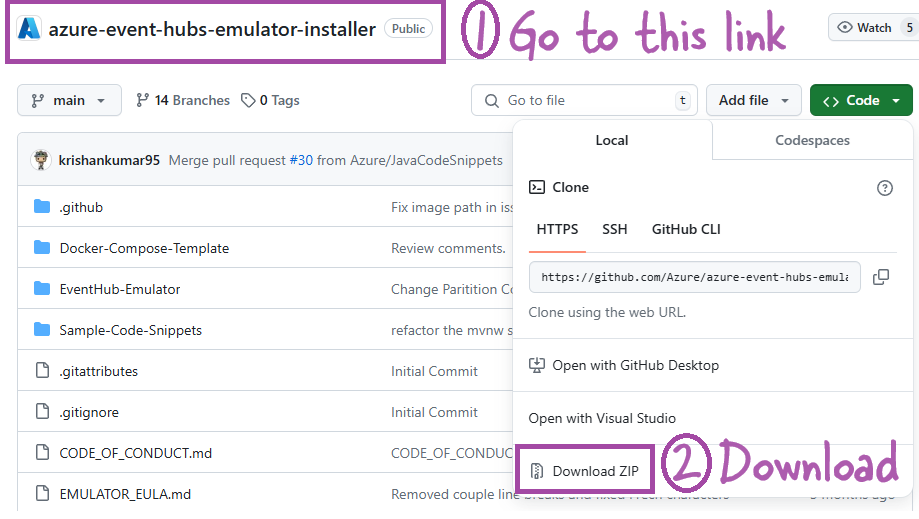919x519 pixels.
Task: Click the folder icon beside Sample-Code-Snippets
Action: 42,329
